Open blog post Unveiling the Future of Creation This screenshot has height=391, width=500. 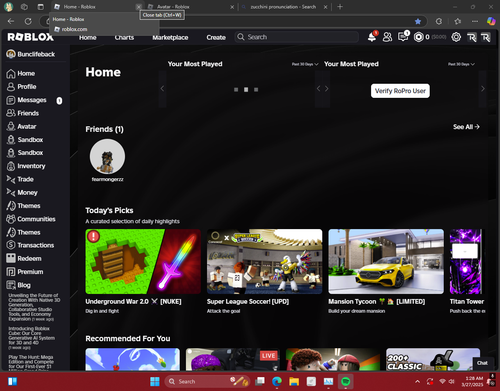pyautogui.click(x=34, y=307)
